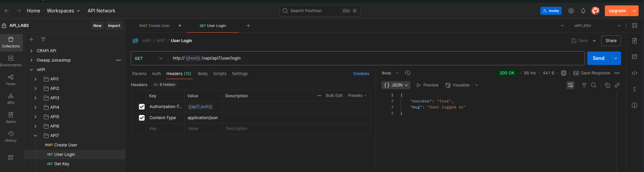The height and width of the screenshot is (172, 644).
Task: Open the JSON format dropdown
Action: coord(396,85)
